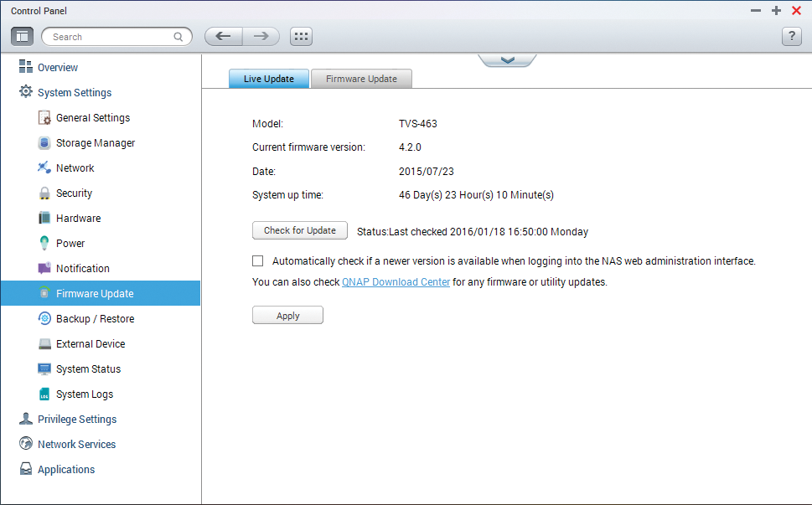812x505 pixels.
Task: Enable automatic check for newer version
Action: (x=258, y=261)
